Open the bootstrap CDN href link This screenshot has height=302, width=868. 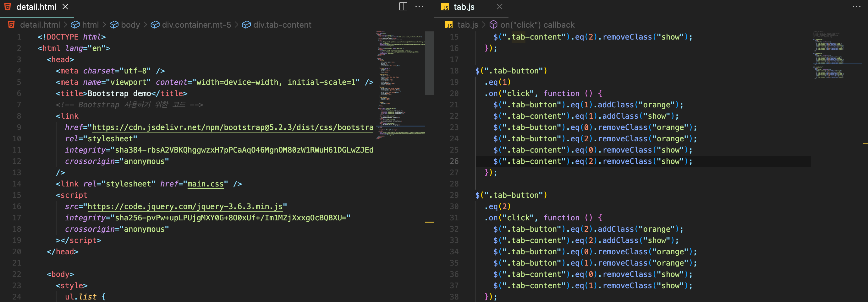pyautogui.click(x=233, y=127)
